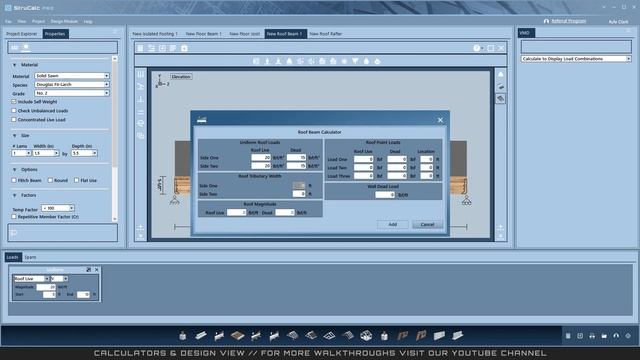Open the Depth dropdown in Size section
The image size is (640, 360).
84,153
